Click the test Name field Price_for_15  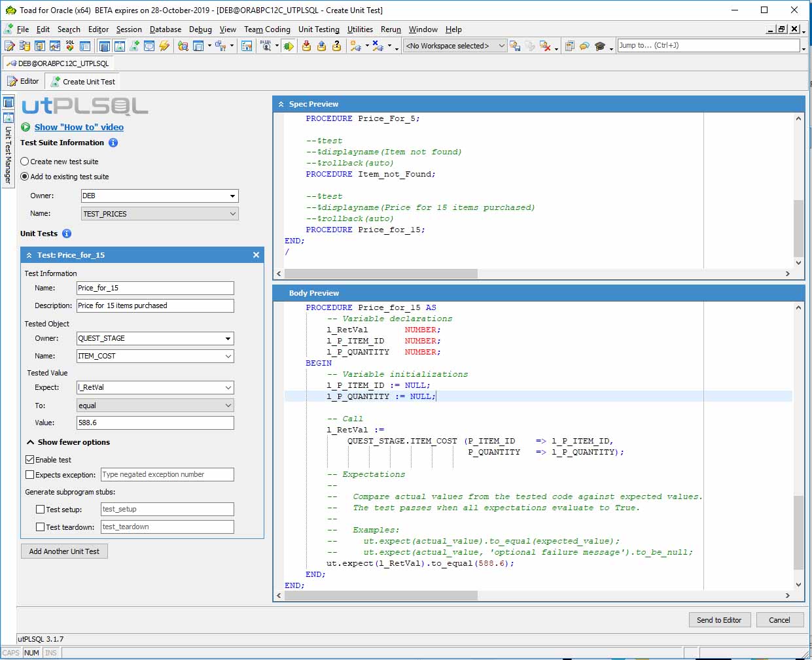(155, 288)
